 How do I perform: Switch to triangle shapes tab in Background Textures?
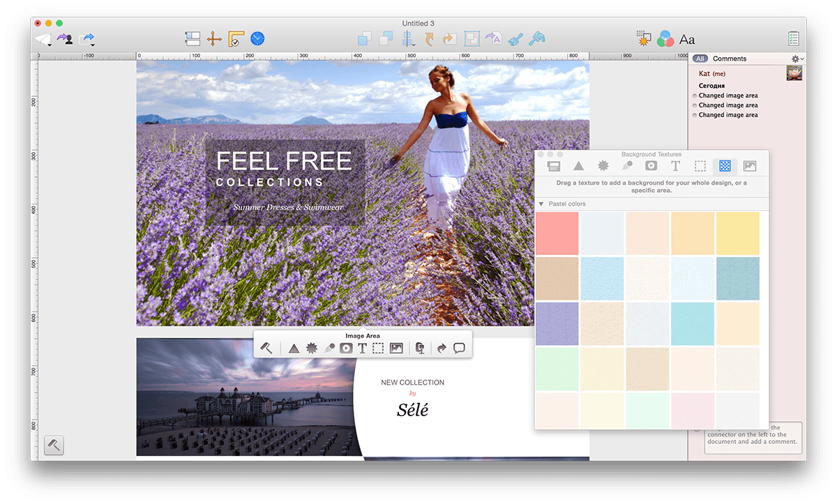pyautogui.click(x=578, y=166)
